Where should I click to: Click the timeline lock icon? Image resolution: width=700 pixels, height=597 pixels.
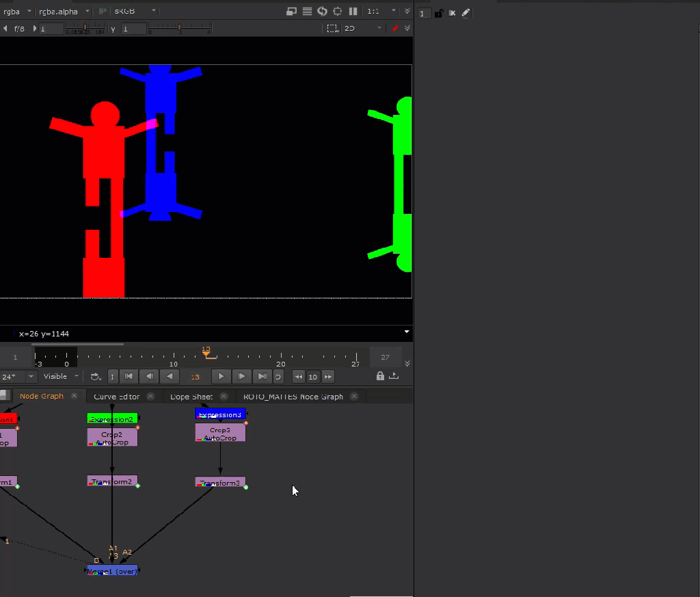click(x=380, y=377)
